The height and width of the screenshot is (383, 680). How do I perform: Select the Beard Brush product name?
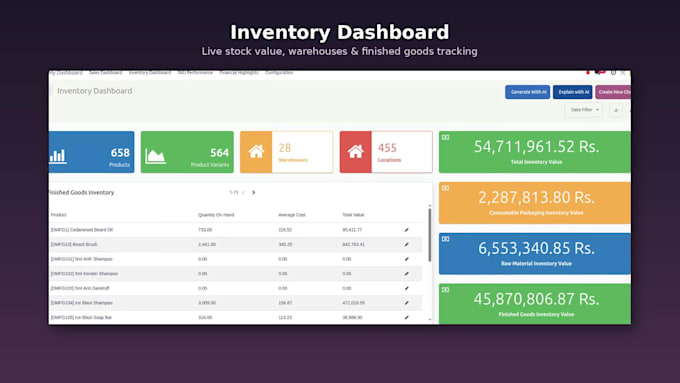pos(74,245)
